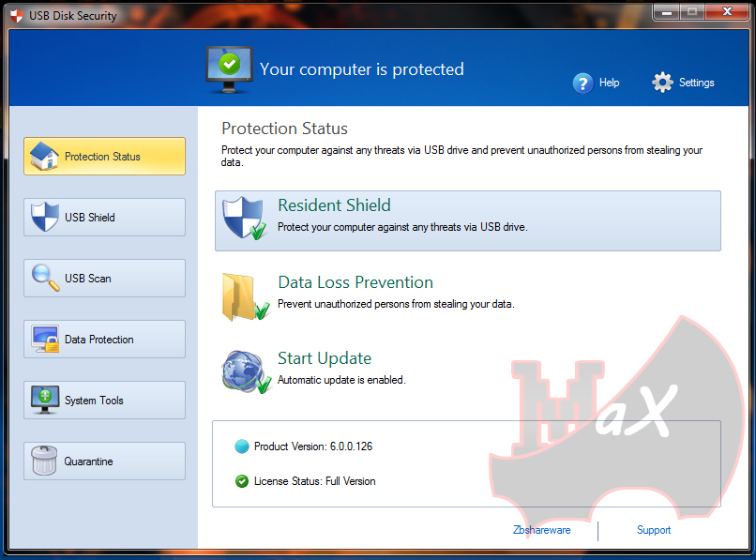Click the Start Update heading
The width and height of the screenshot is (756, 560).
[325, 359]
